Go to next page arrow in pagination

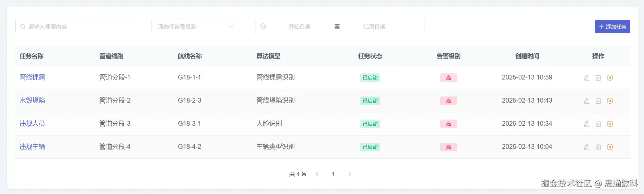pyautogui.click(x=350, y=174)
